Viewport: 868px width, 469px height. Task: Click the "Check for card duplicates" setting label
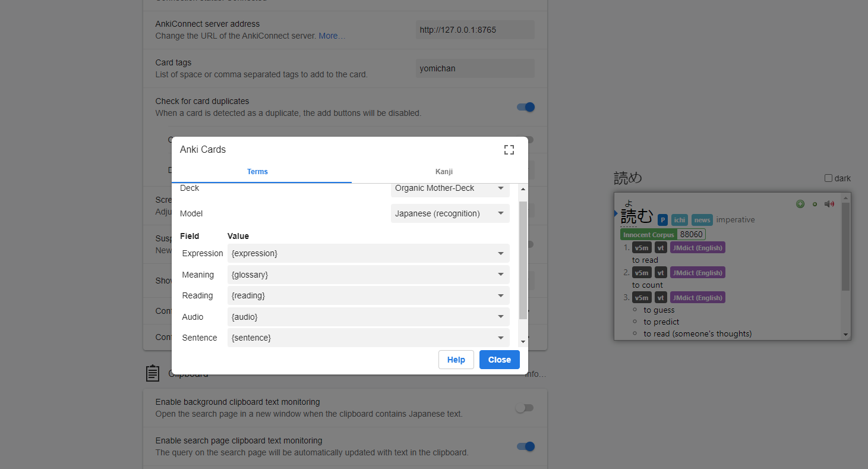[x=202, y=101]
